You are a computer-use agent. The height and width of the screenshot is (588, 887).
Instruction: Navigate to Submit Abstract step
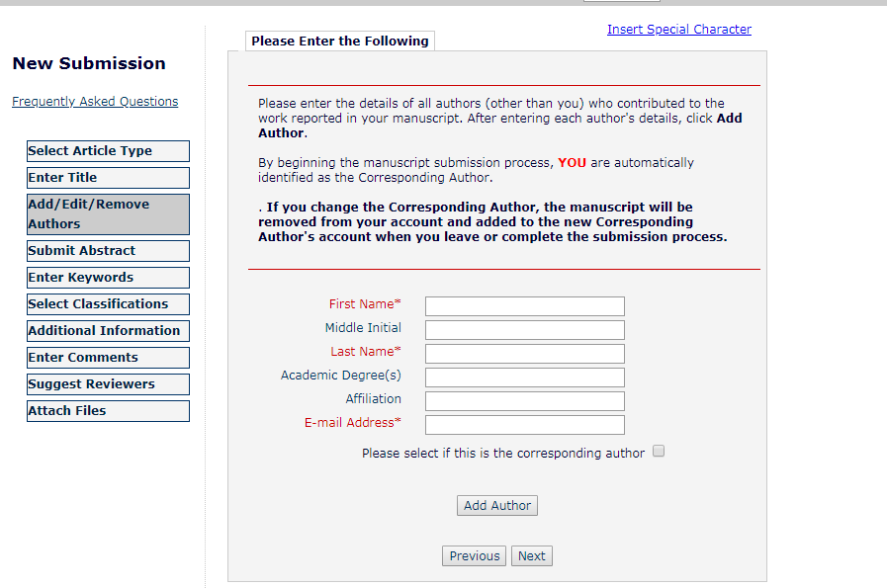tap(108, 251)
